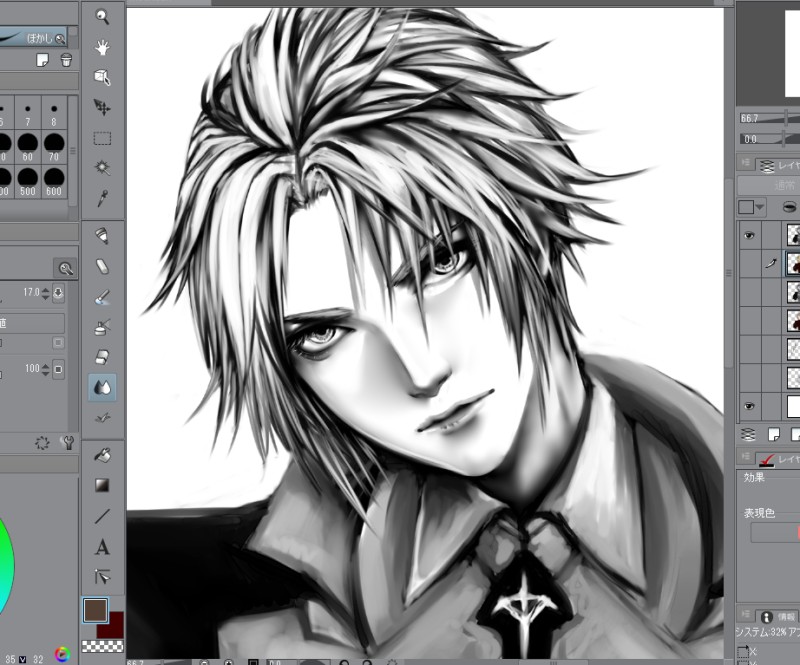The height and width of the screenshot is (665, 800).
Task: Adjust the brush size 17.0 stepper arrows
Action: [45, 293]
